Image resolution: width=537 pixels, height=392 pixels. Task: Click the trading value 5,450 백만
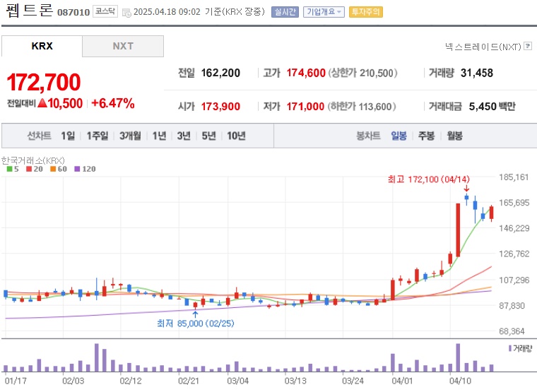pyautogui.click(x=492, y=107)
